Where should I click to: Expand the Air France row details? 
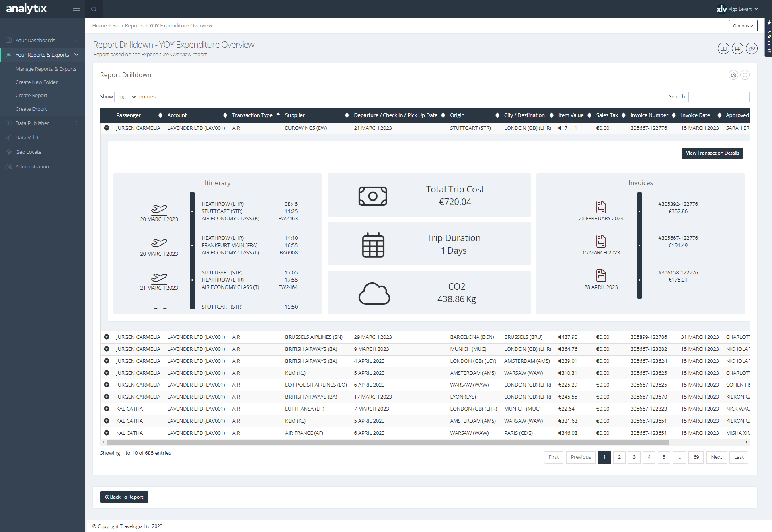point(107,433)
